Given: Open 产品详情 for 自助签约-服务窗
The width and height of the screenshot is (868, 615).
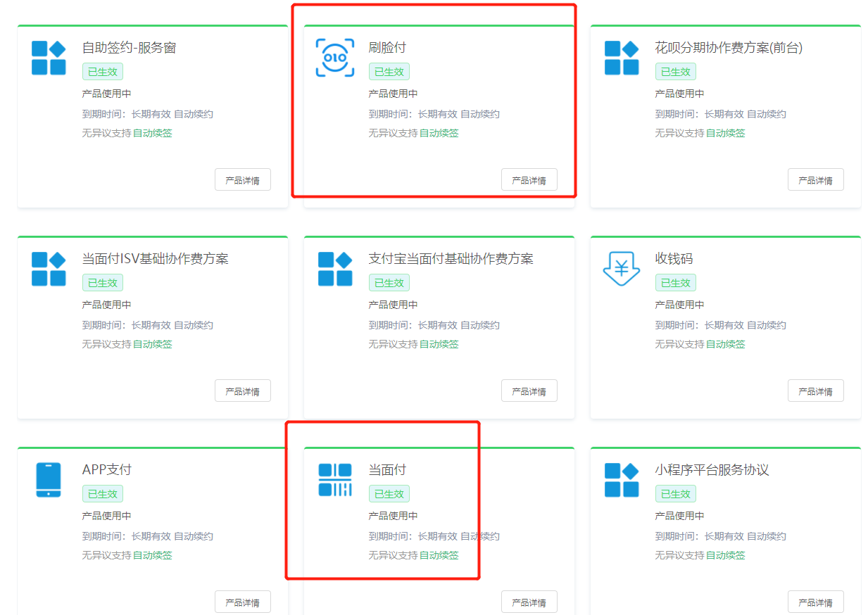Looking at the screenshot, I should click(x=243, y=180).
